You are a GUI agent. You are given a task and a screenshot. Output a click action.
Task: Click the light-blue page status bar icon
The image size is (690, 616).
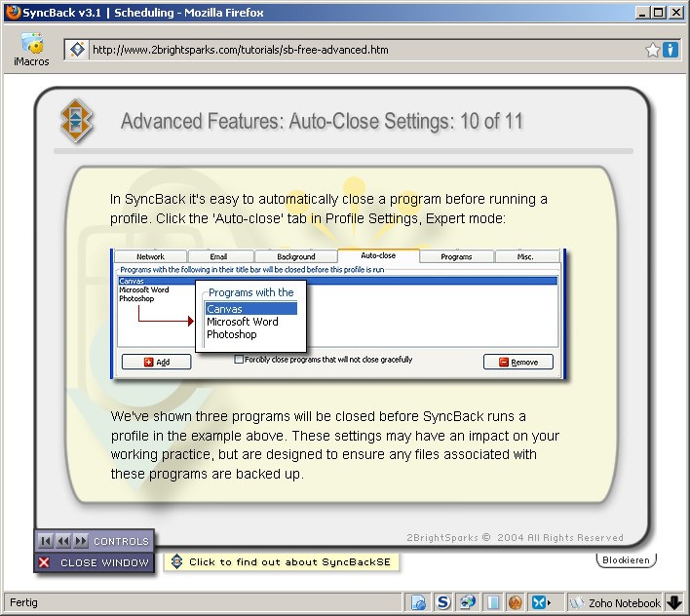[492, 602]
